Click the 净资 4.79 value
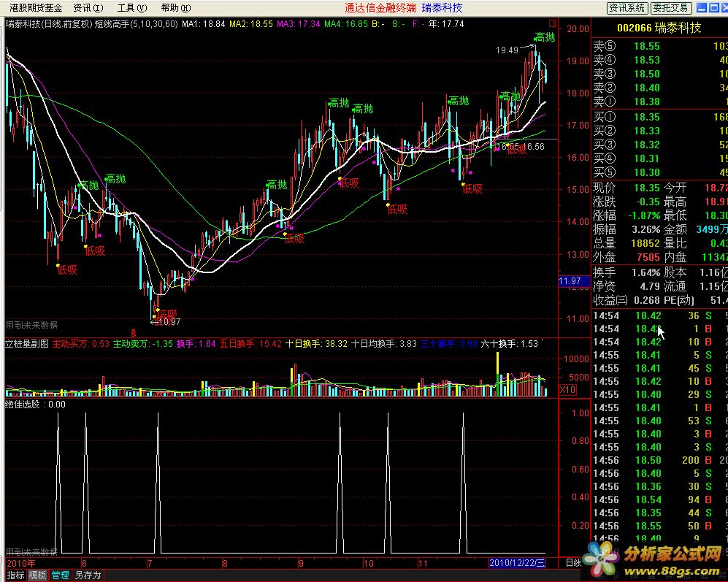 (650, 286)
